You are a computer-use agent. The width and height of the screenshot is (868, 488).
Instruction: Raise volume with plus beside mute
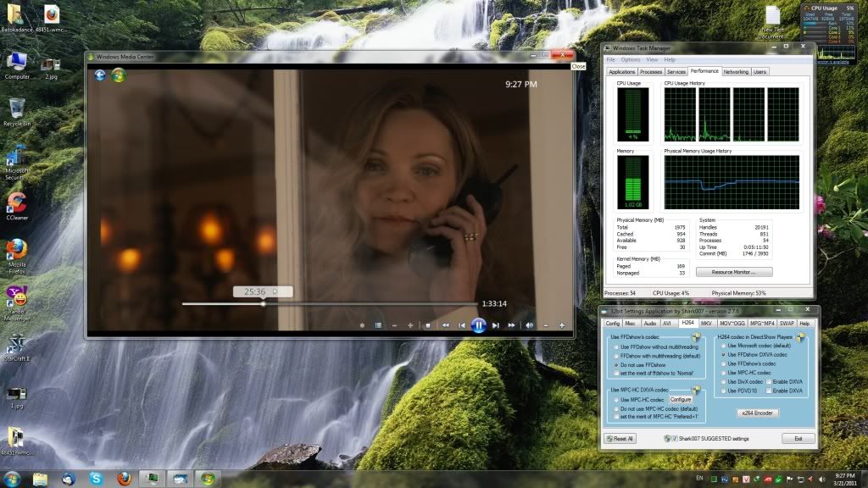tap(561, 325)
